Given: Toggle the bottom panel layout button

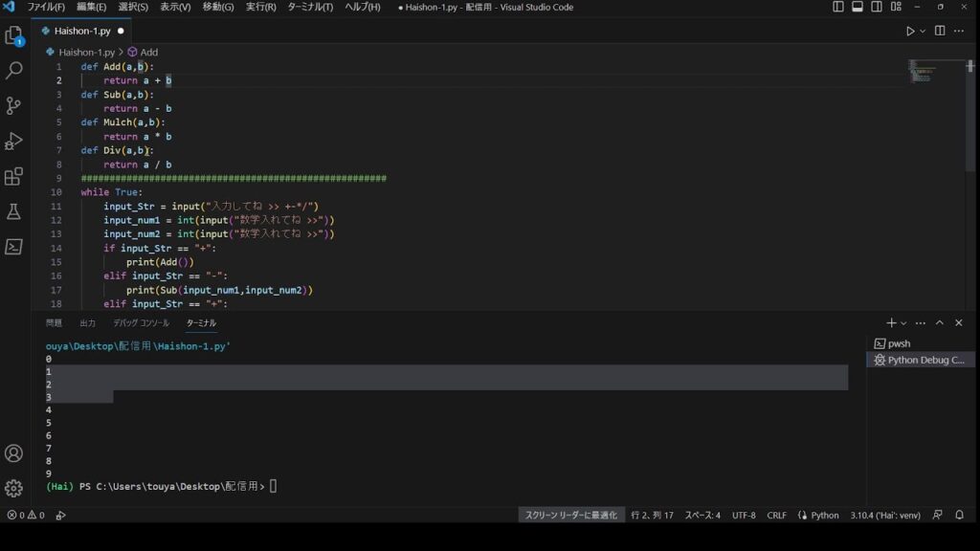Looking at the screenshot, I should (857, 7).
